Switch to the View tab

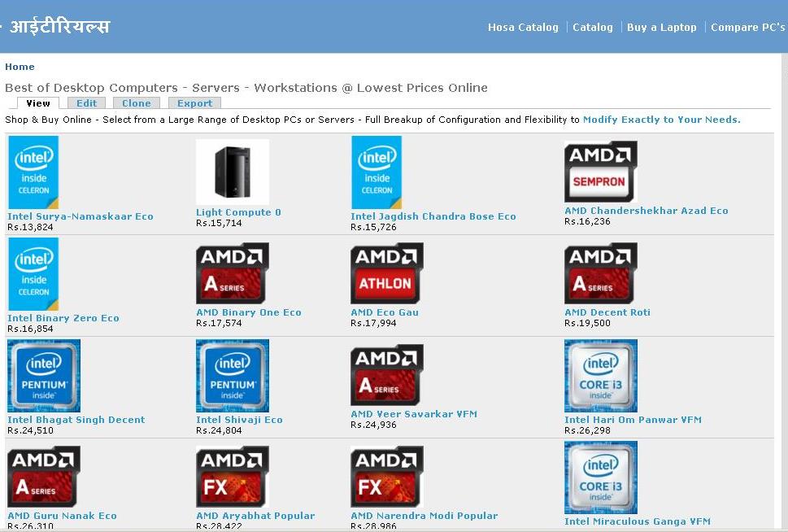38,103
